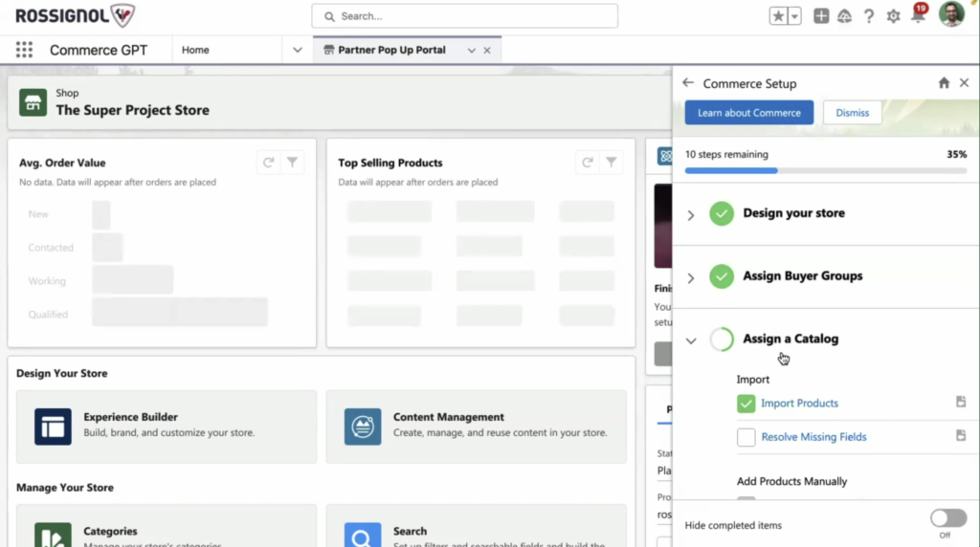Click the Commerce GPT app name
Viewport: 980px width, 547px height.
99,50
